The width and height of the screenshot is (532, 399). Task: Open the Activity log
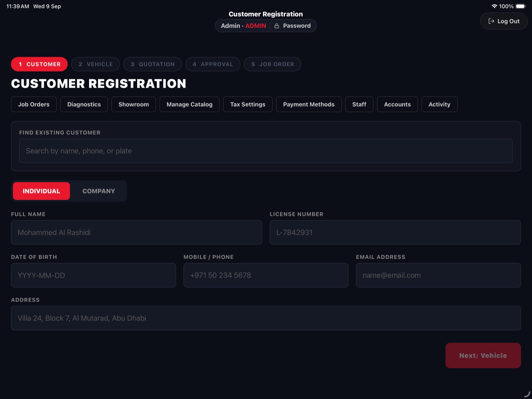(x=439, y=104)
